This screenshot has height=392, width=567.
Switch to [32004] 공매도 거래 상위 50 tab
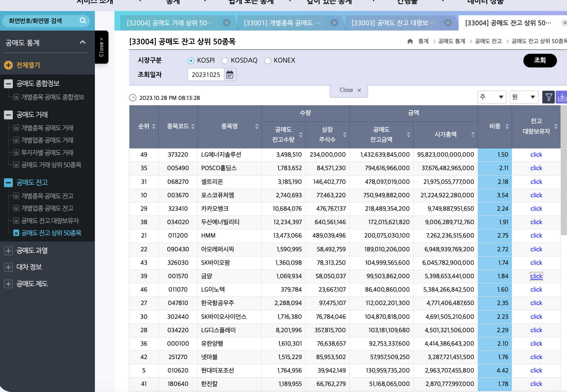tap(170, 23)
